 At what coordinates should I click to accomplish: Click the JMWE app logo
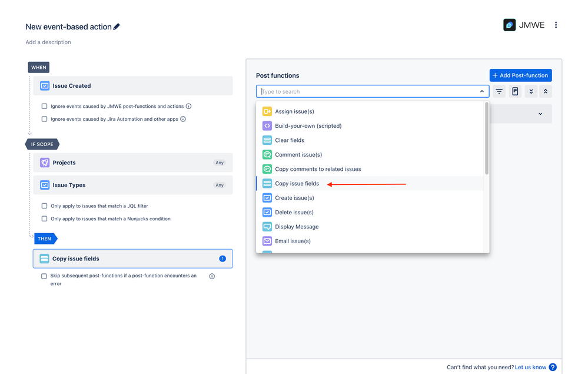pyautogui.click(x=509, y=25)
